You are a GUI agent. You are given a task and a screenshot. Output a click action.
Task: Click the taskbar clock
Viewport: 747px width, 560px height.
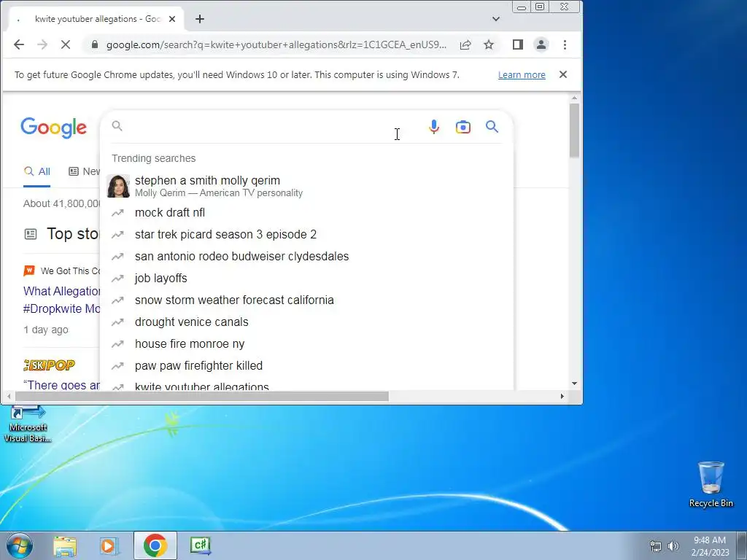pos(710,546)
